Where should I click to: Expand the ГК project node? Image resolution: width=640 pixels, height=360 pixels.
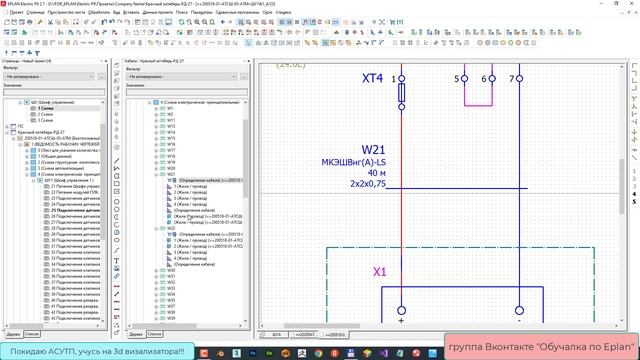pos(7,127)
